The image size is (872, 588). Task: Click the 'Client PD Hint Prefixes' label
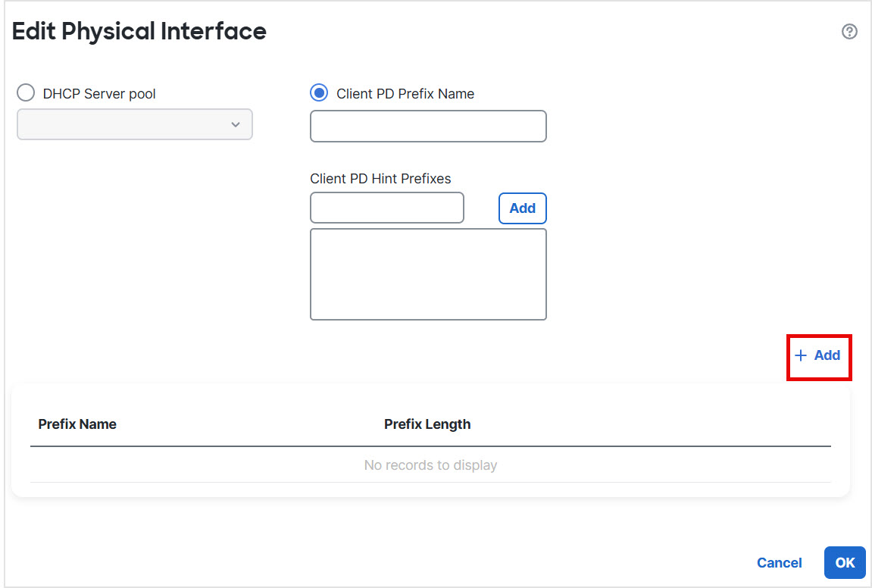(380, 179)
